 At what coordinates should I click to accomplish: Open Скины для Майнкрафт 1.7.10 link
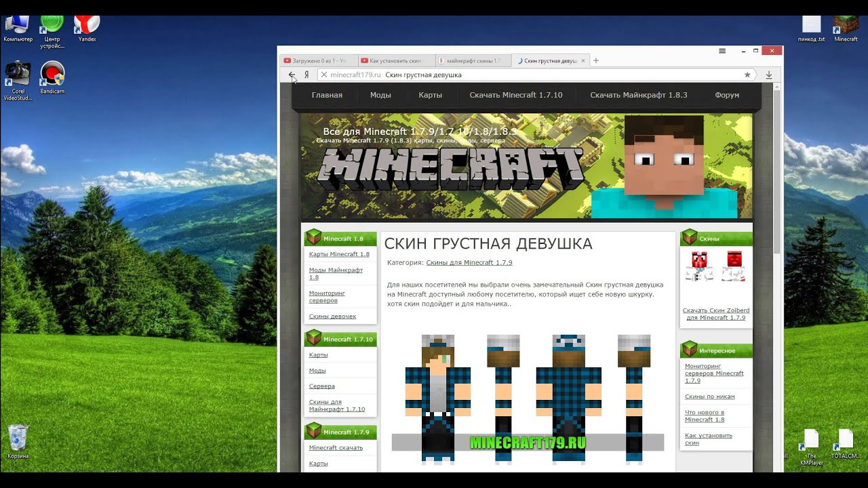click(336, 405)
